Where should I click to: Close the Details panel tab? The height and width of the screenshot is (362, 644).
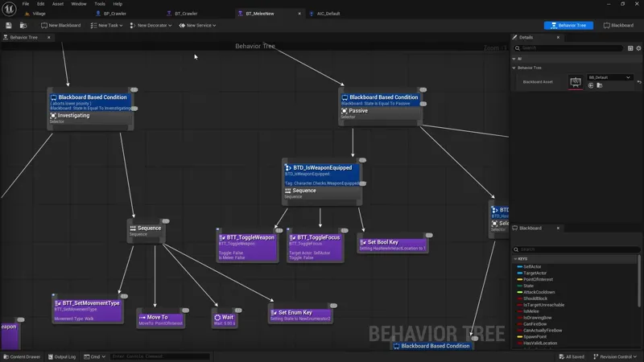pyautogui.click(x=558, y=37)
